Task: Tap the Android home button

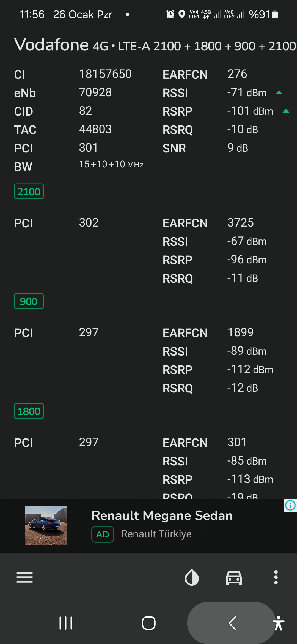Action: pos(148,623)
